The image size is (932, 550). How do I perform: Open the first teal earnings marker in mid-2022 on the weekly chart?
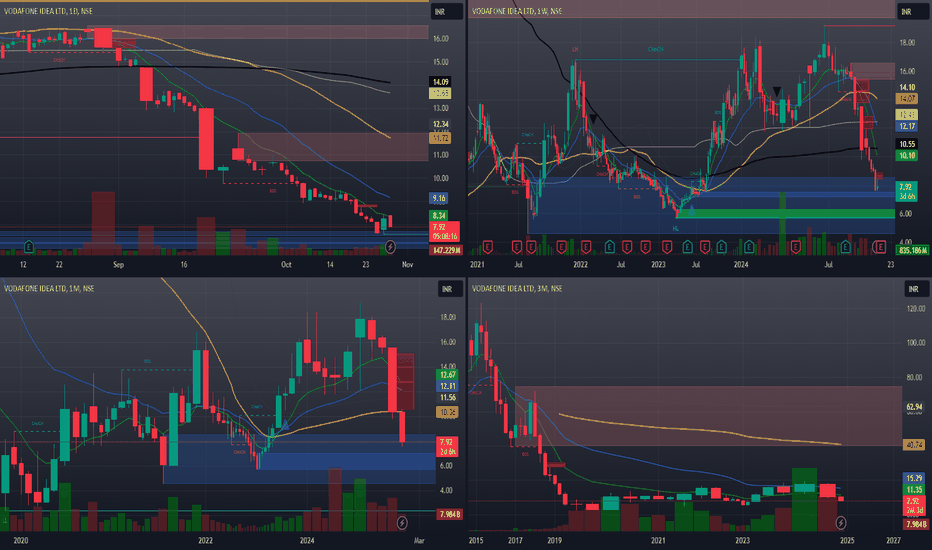point(610,246)
